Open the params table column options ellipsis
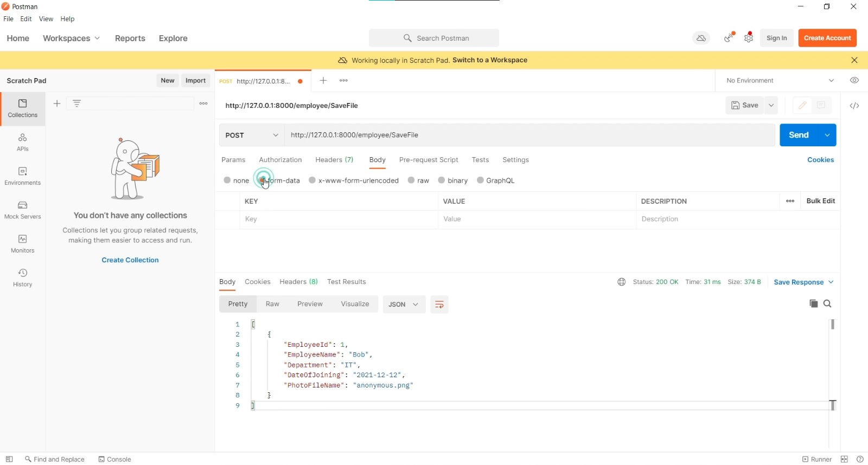 (x=790, y=201)
